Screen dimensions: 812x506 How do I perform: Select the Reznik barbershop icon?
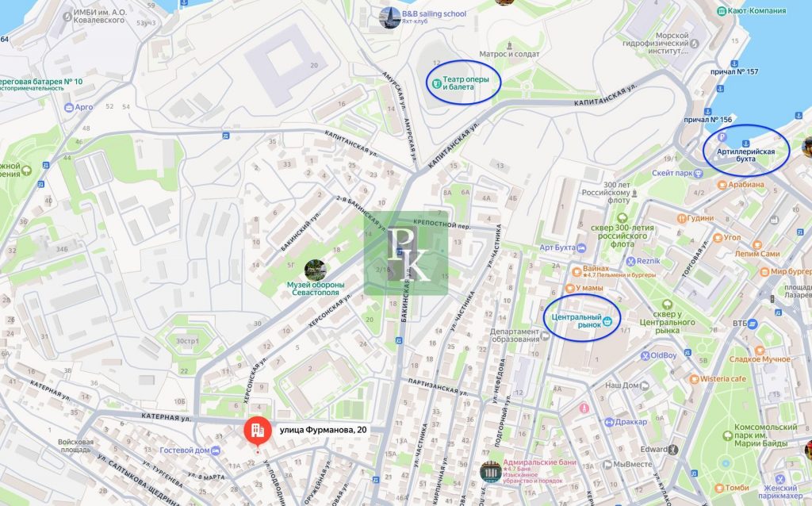click(x=630, y=261)
